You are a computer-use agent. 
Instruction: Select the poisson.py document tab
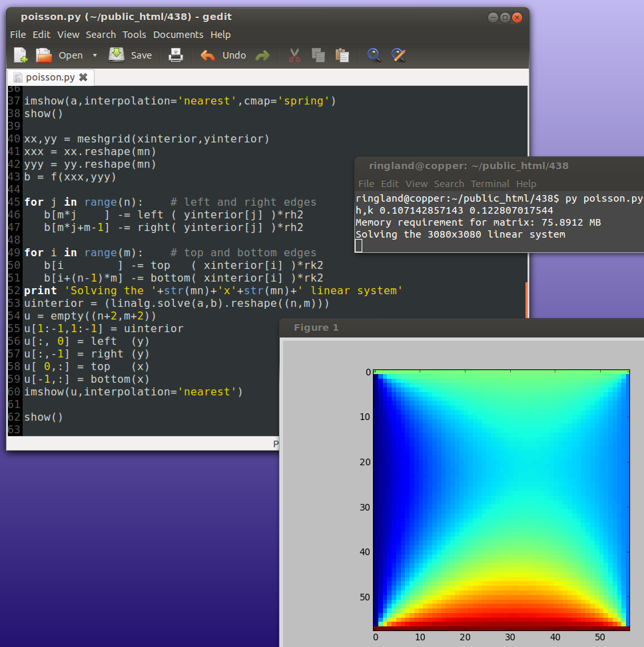(51, 77)
